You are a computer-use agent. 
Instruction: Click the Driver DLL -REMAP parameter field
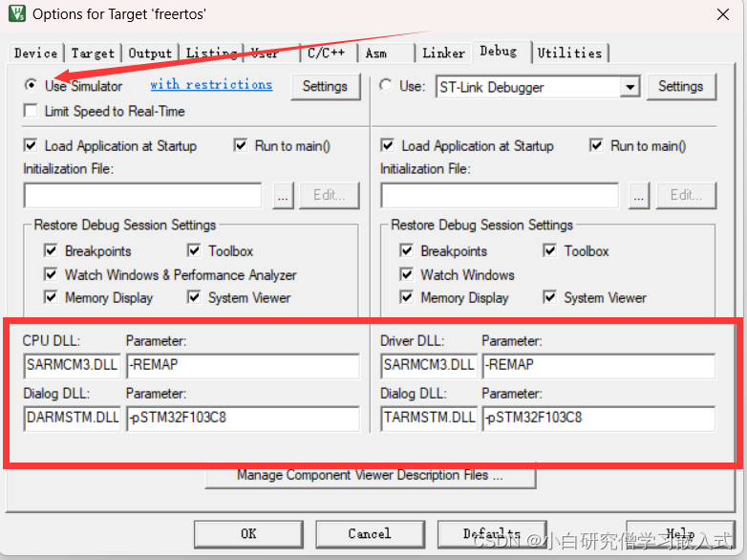coord(599,366)
